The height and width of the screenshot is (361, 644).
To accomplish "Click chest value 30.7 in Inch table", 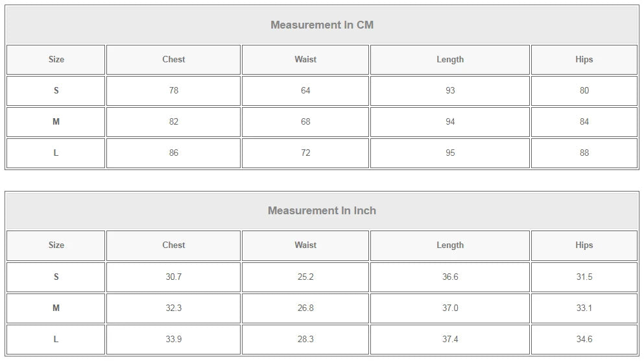I will click(173, 277).
